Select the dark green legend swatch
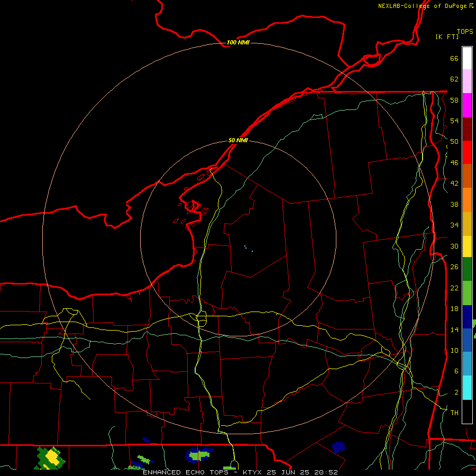Viewport: 476px width, 476px height. [467, 269]
